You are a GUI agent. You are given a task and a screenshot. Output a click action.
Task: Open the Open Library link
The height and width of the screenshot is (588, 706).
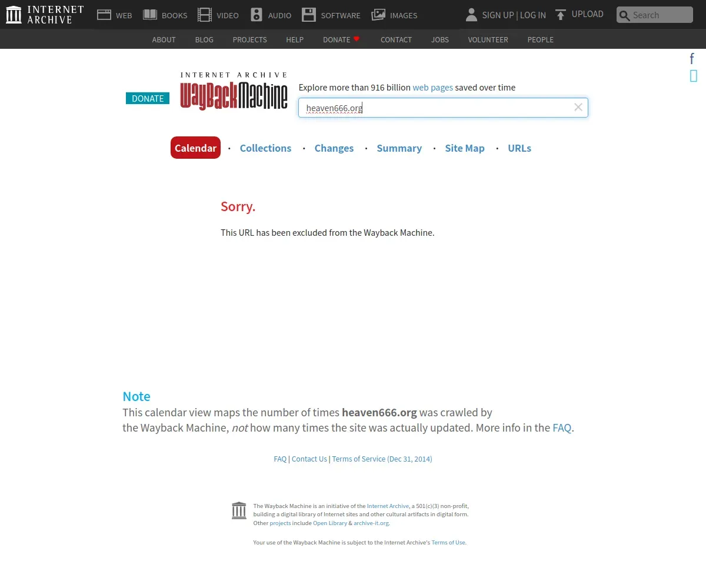[330, 523]
